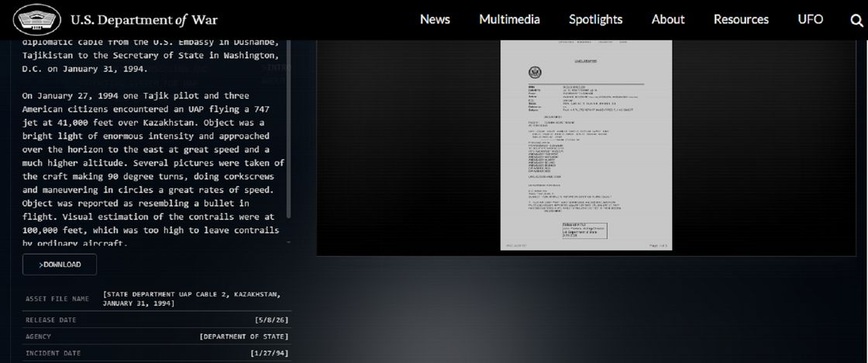This screenshot has height=363, width=868.
Task: Select the State Department UAP Cable 2 file name
Action: tap(192, 299)
